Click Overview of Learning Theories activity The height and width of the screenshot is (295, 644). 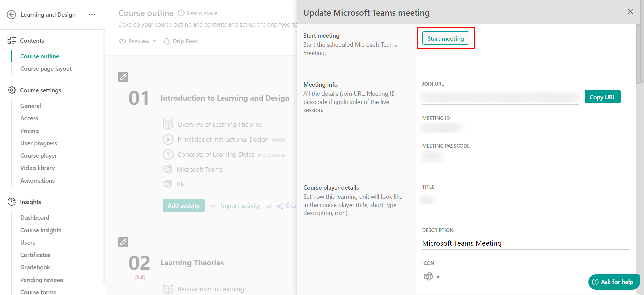pos(220,125)
